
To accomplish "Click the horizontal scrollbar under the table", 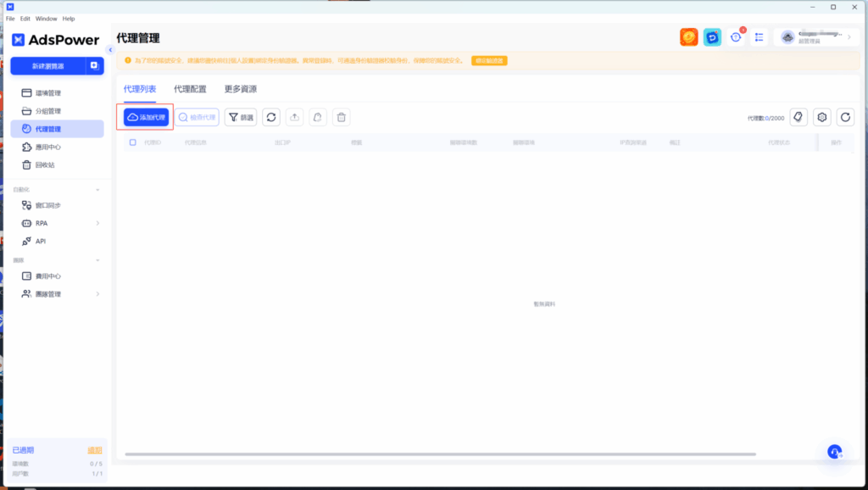I will click(440, 454).
